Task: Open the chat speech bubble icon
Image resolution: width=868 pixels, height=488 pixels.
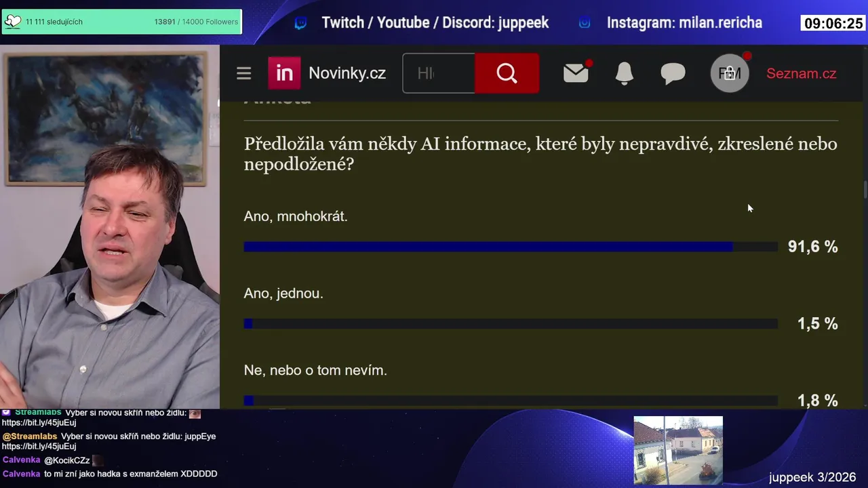Action: click(673, 73)
